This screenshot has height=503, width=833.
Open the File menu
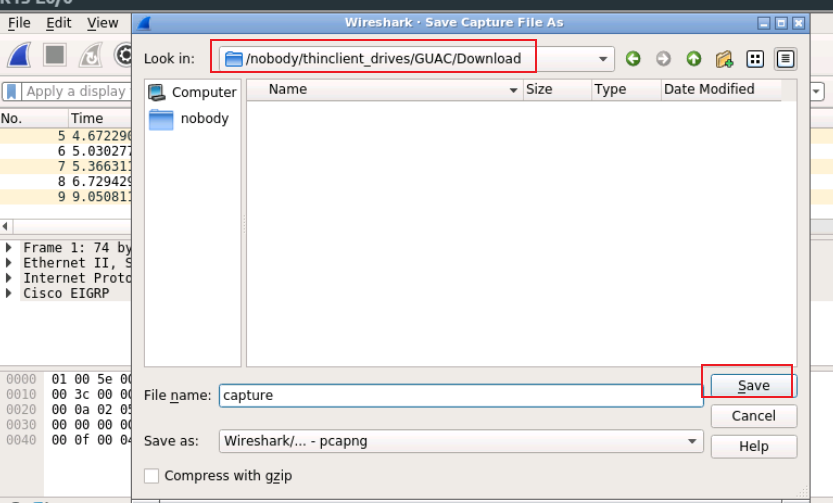[19, 22]
